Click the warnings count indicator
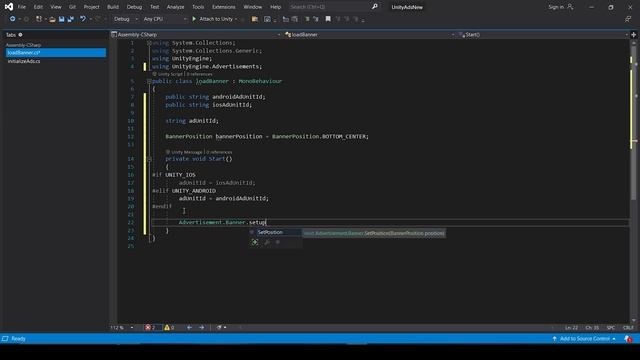Image resolution: width=640 pixels, height=360 pixels. coord(169,327)
